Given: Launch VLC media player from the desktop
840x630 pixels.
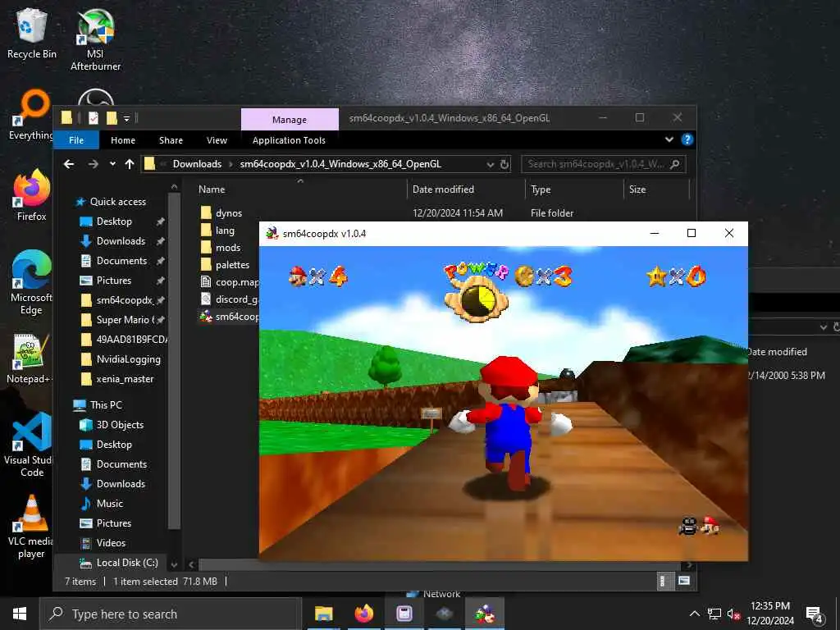Looking at the screenshot, I should 31,527.
